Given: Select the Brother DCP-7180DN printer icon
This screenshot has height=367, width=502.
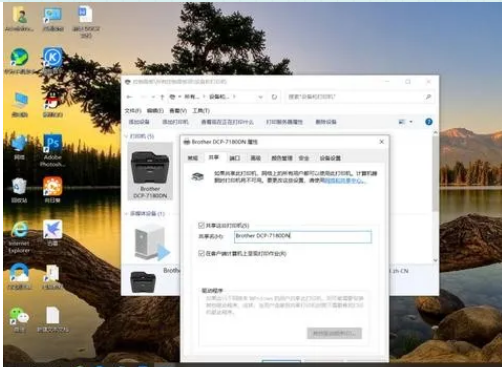Looking at the screenshot, I should click(x=150, y=171).
